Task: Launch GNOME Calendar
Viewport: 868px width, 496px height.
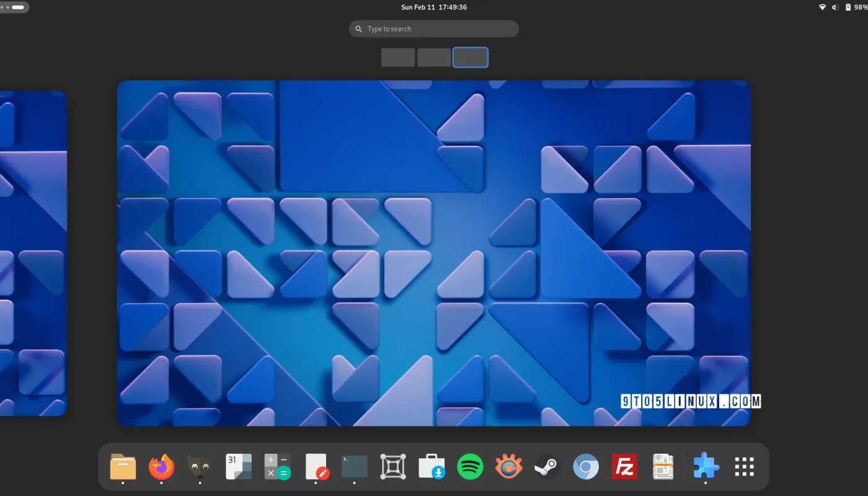Action: pyautogui.click(x=238, y=466)
